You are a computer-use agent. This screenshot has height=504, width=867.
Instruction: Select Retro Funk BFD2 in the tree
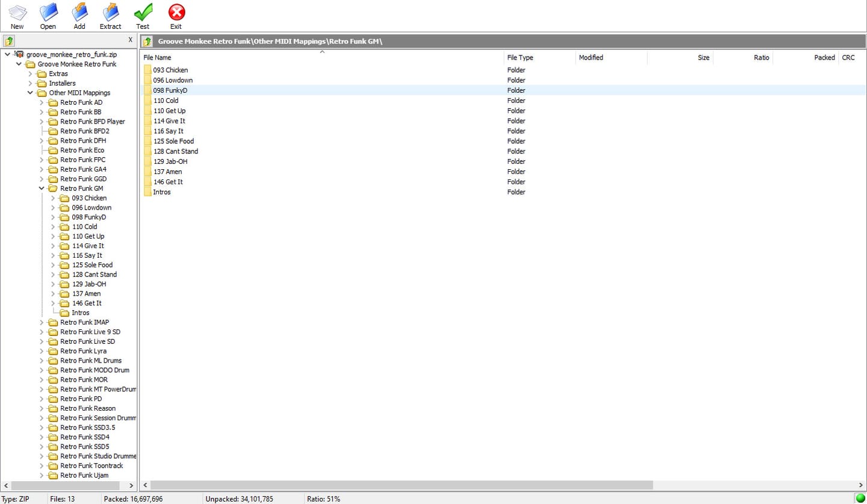click(84, 131)
